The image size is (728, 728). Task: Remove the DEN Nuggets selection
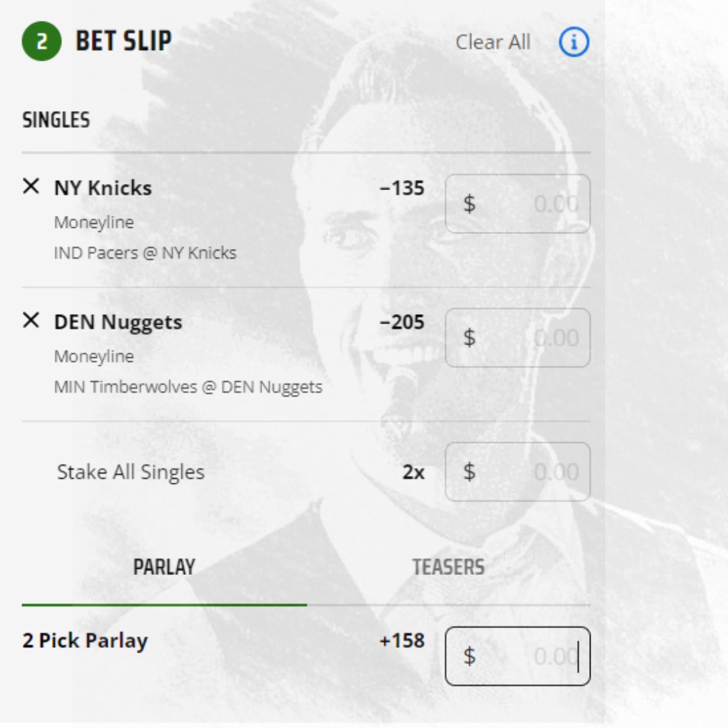click(x=31, y=321)
